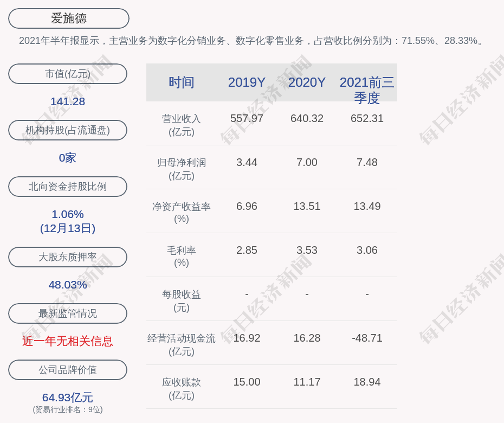504x423 pixels.
Task: Click the 大股东质押率 label pill
Action: 68,257
